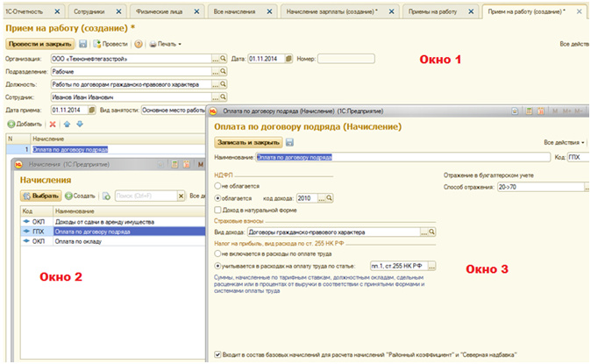Open ellipsis selector beside пп.1, ст.255 НК РФ

coord(431,266)
